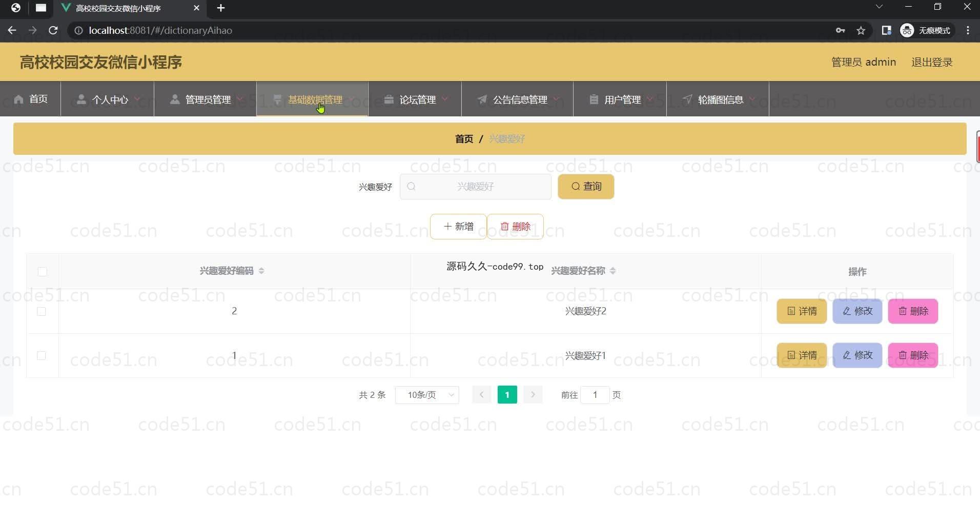Image resolution: width=980 pixels, height=522 pixels.
Task: Open a new browser tab
Action: click(x=221, y=8)
